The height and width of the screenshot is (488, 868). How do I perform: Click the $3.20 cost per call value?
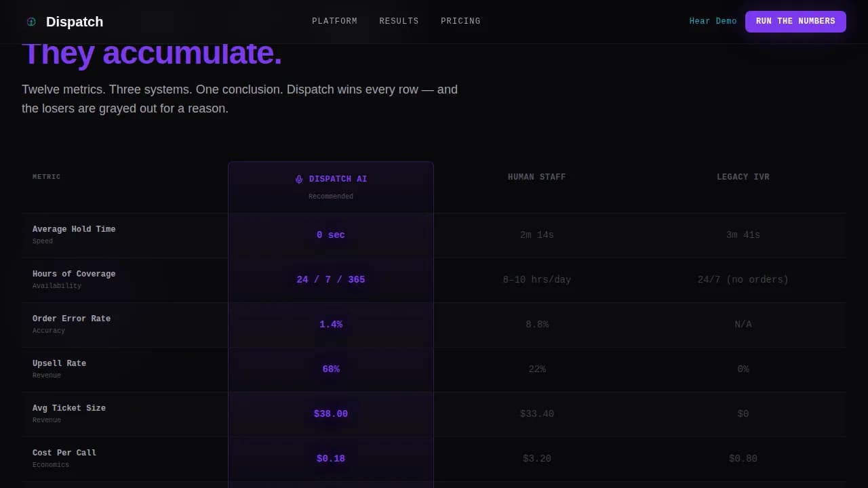click(x=537, y=459)
